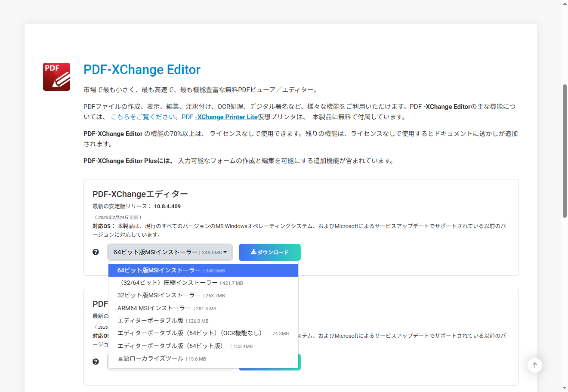568x392 pixels.
Task: Click the red PDF-XChange Editor logo icon
Action: (x=56, y=76)
